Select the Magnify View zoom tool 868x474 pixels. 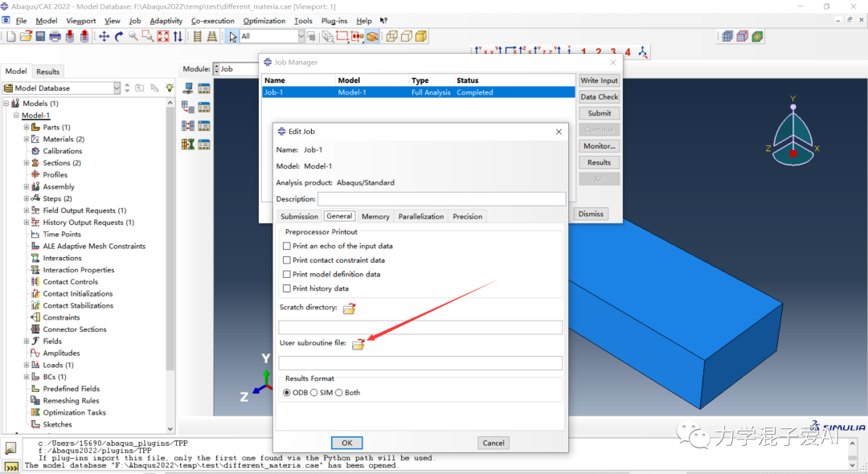(134, 35)
